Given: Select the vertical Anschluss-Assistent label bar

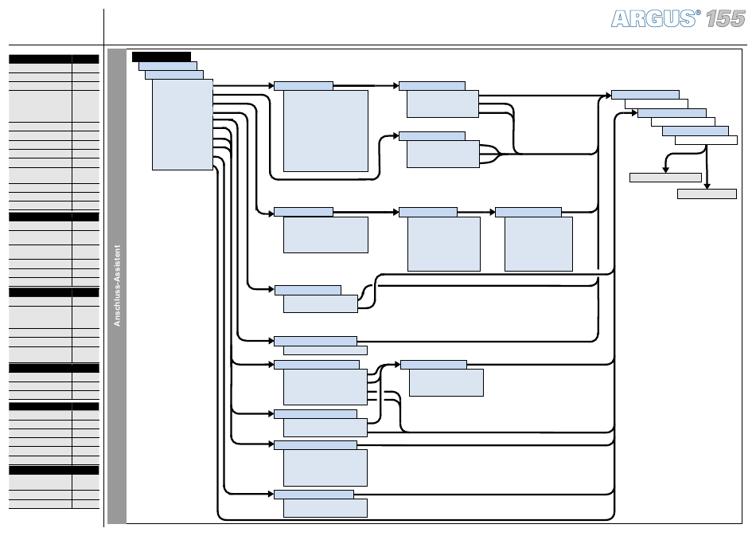Looking at the screenshot, I should (x=117, y=286).
